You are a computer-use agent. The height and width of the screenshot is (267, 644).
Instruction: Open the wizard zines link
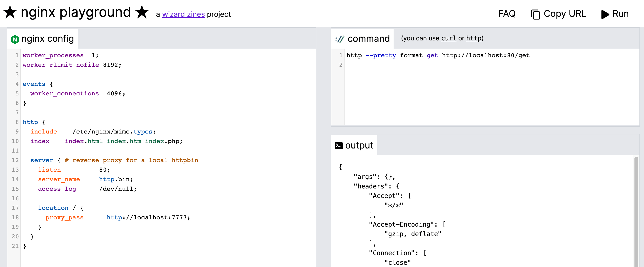pos(183,14)
